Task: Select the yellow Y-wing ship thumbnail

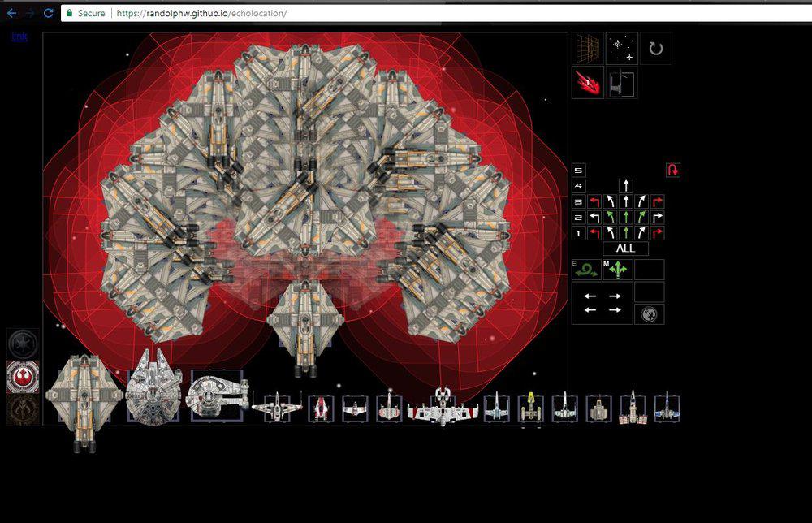Action: coord(530,408)
